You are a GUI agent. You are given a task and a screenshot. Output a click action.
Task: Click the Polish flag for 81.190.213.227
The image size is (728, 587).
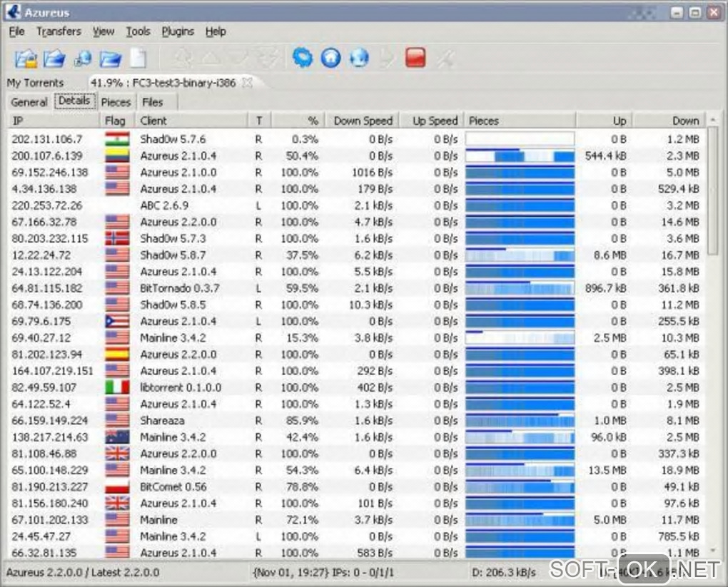pos(117,486)
